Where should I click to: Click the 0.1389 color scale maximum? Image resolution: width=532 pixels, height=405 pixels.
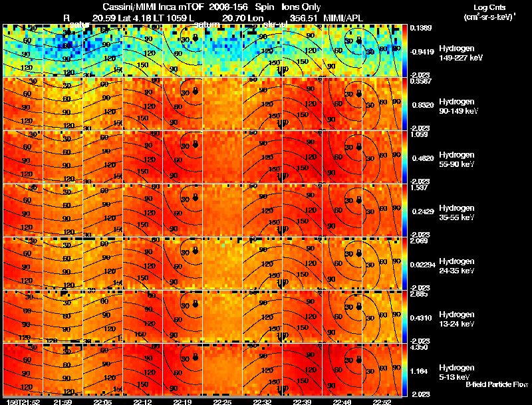point(421,28)
